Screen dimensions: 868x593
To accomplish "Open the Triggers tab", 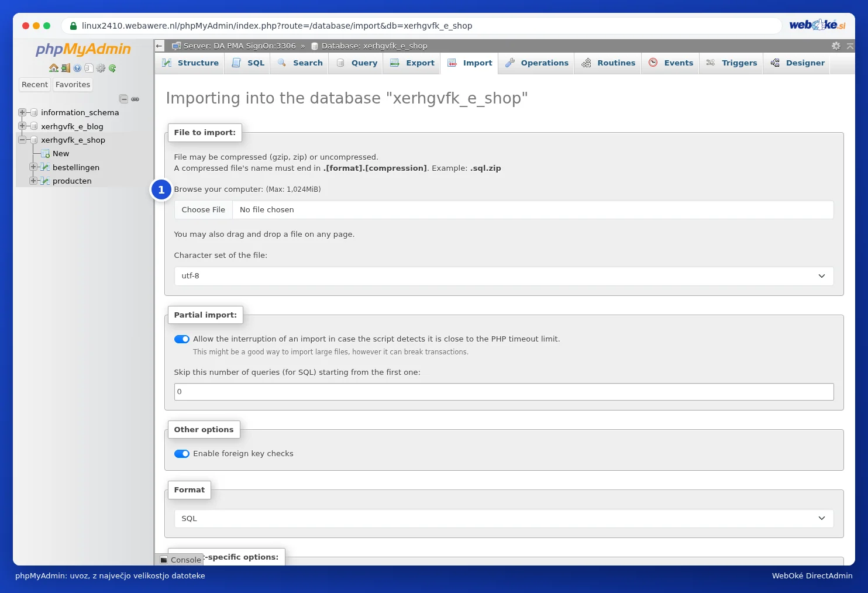I will tap(731, 63).
